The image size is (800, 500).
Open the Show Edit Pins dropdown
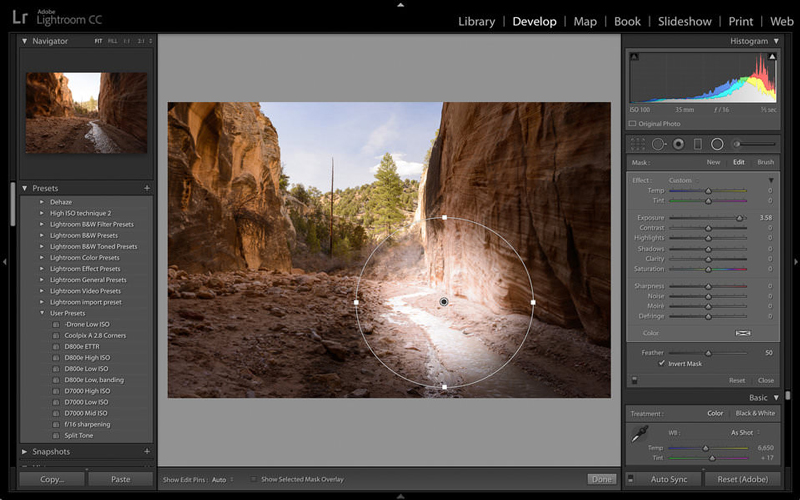click(x=221, y=480)
